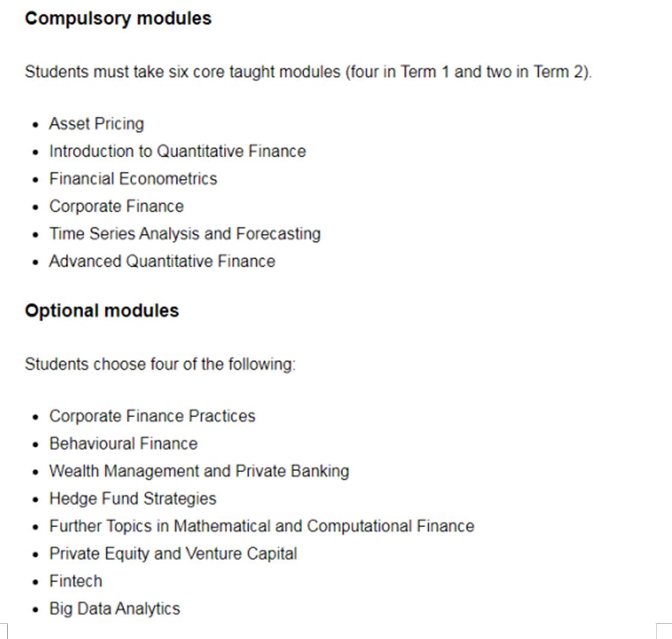Click the Asset Pricing list item
Screen dimensions: 672x639
click(x=96, y=124)
